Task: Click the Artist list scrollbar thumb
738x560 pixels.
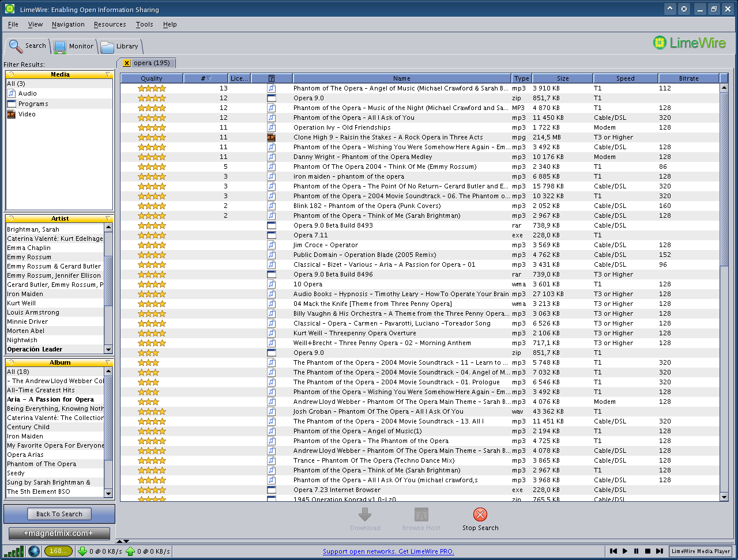Action: [108, 281]
